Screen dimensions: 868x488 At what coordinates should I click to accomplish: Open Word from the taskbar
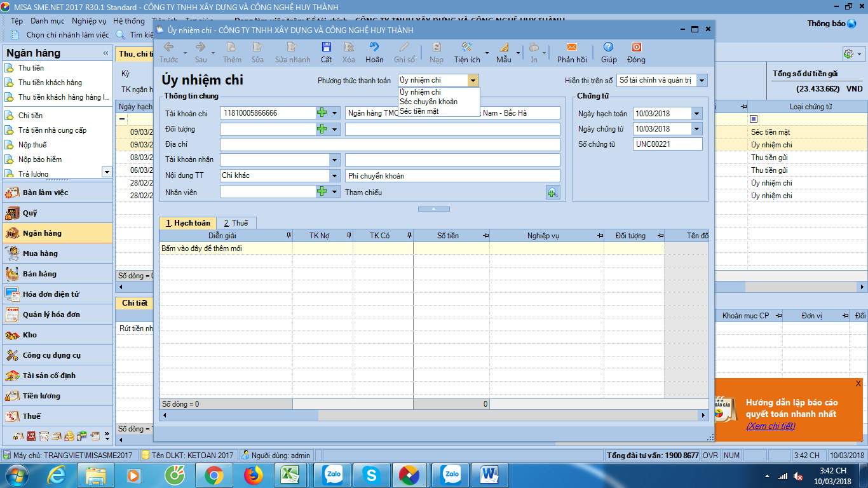click(x=489, y=475)
